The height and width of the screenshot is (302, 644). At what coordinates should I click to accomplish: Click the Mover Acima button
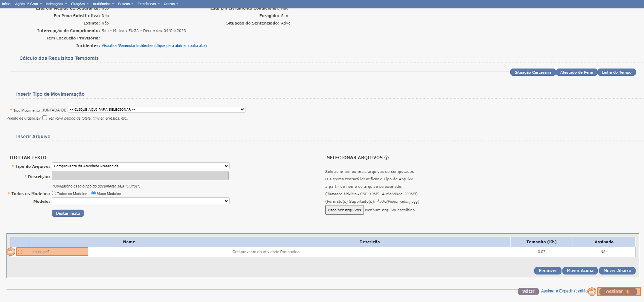580,271
